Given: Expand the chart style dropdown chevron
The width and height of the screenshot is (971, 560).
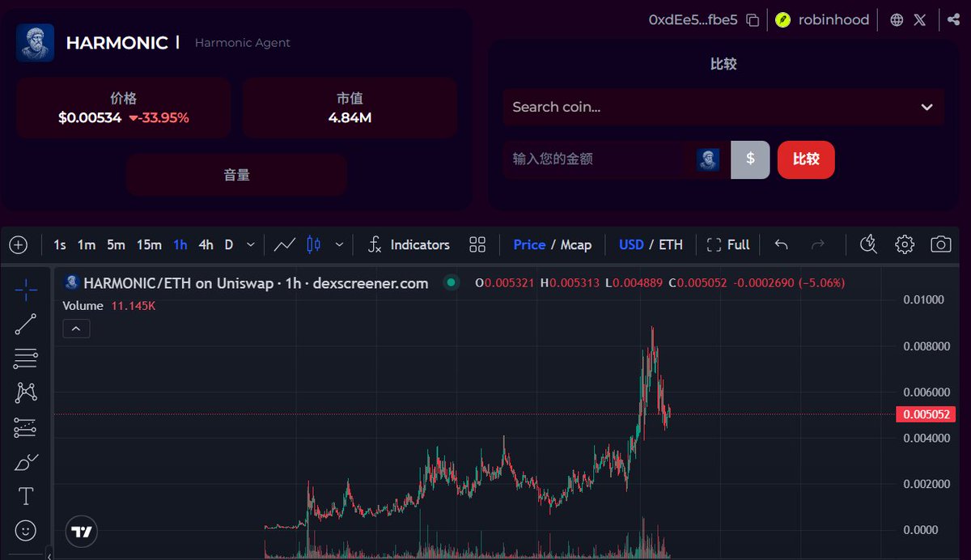Looking at the screenshot, I should [x=340, y=245].
